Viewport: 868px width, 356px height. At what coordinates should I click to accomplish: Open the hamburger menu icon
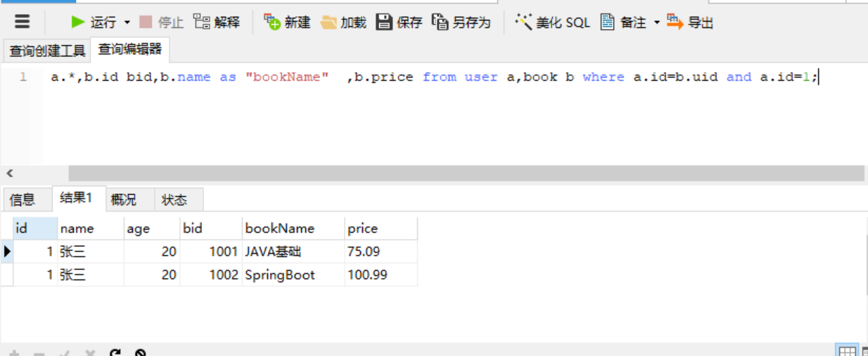coord(23,22)
